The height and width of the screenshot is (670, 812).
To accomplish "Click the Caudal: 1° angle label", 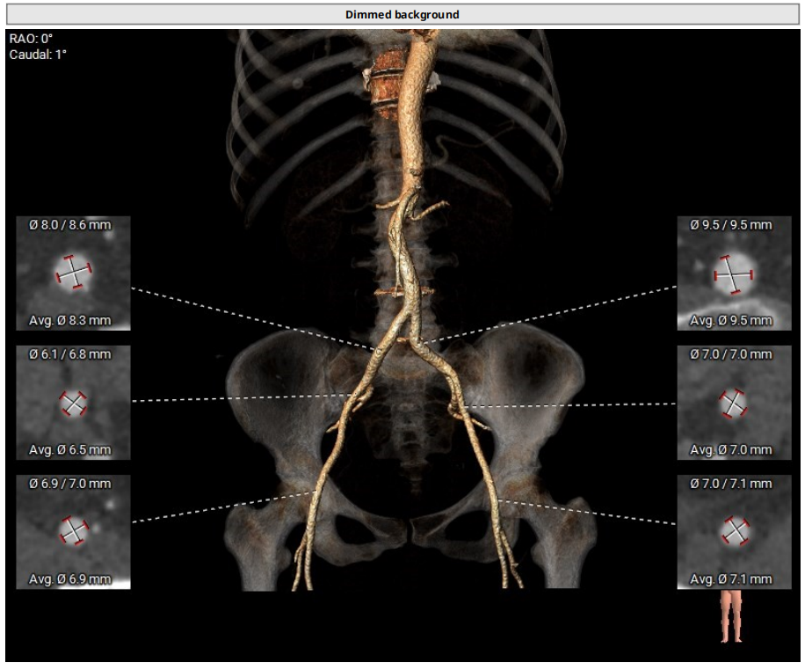I will pos(38,55).
